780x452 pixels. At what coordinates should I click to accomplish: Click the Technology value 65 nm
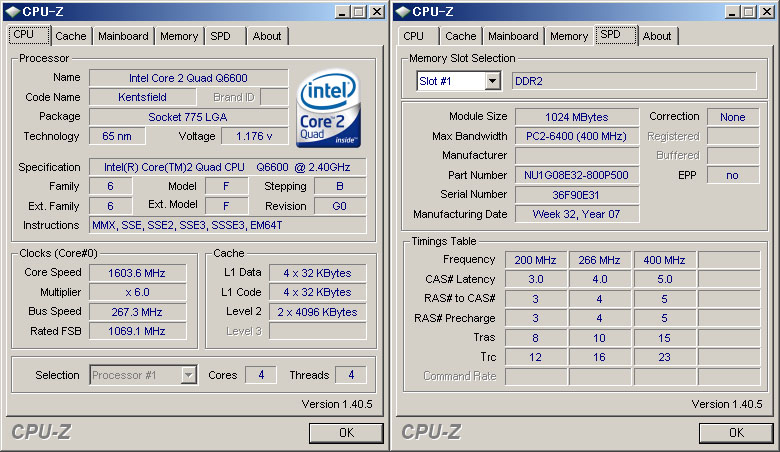point(117,136)
